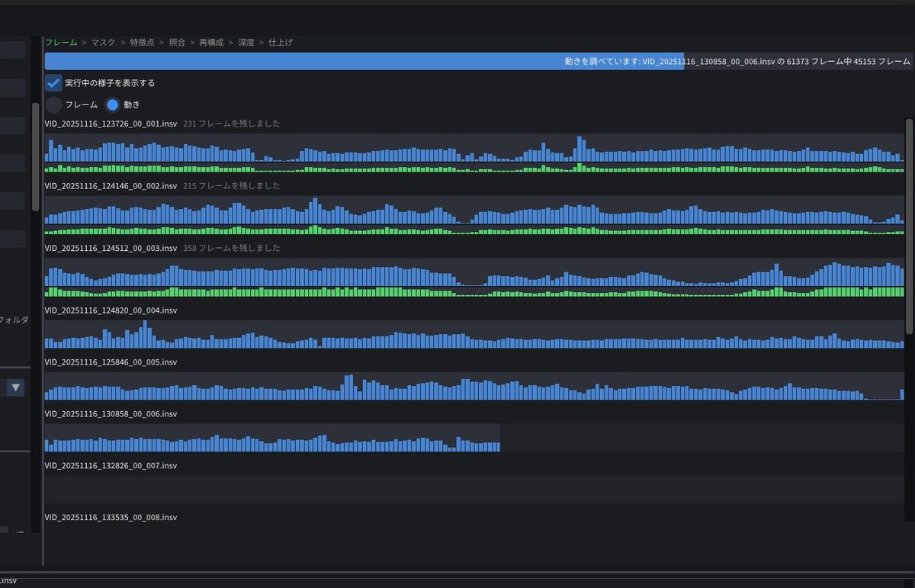This screenshot has height=588, width=915.
Task: Go to the 特徴点 pipeline step
Action: [x=142, y=43]
